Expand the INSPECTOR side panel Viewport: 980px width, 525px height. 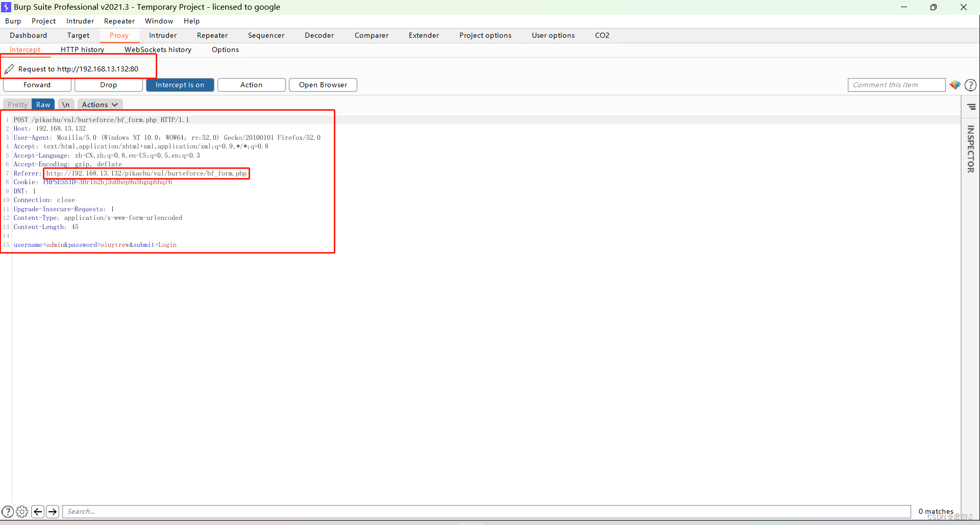[x=971, y=149]
